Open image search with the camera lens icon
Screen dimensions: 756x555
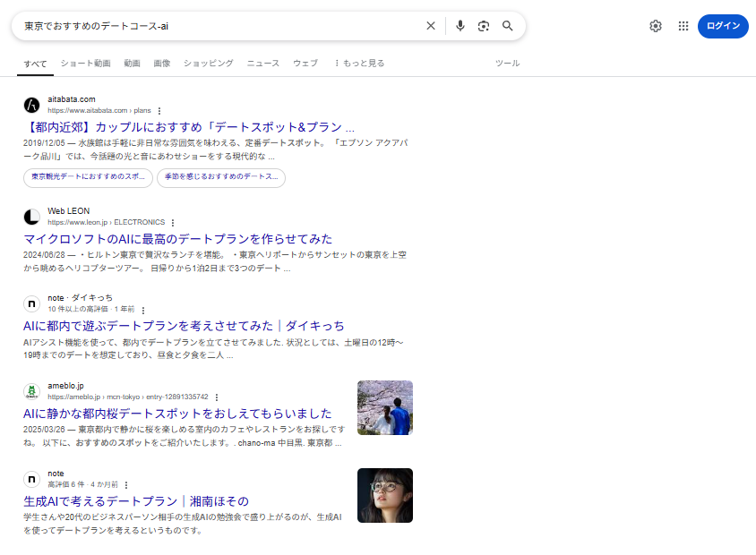[483, 26]
